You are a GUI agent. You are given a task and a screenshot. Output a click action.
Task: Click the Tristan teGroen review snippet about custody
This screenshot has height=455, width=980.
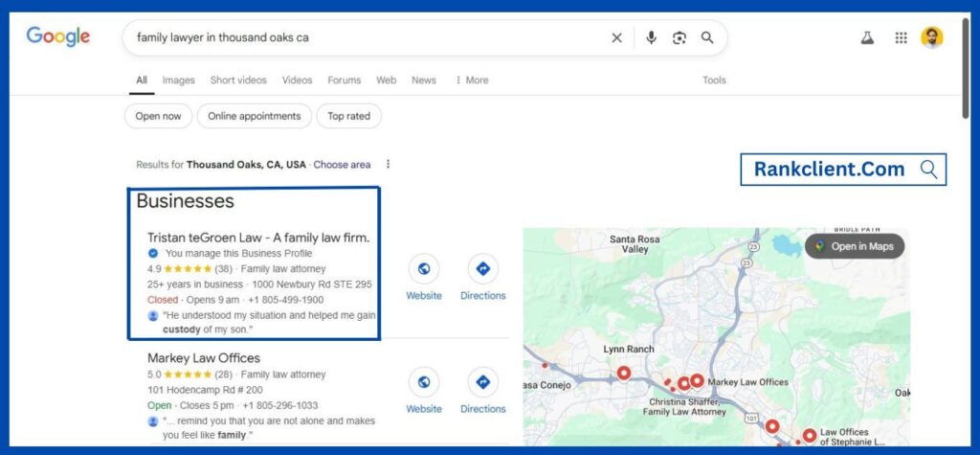click(269, 322)
